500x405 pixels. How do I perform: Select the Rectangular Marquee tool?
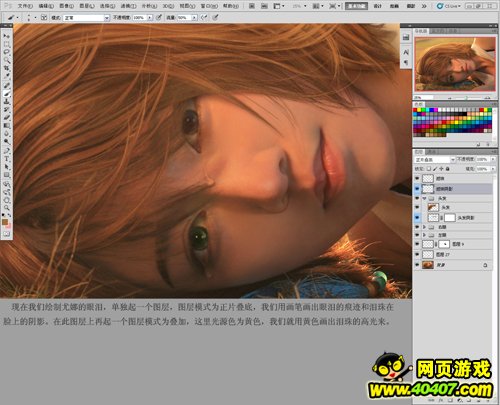pyautogui.click(x=6, y=44)
